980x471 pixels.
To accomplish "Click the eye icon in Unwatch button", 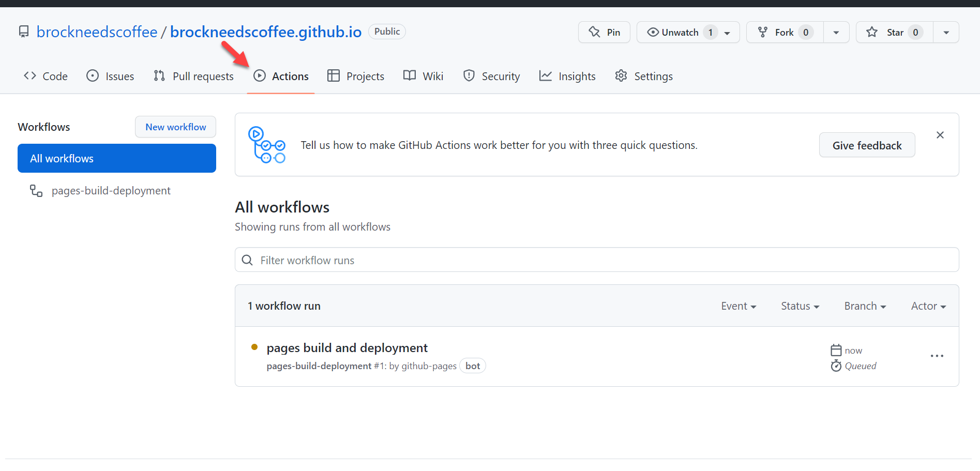I will 653,32.
